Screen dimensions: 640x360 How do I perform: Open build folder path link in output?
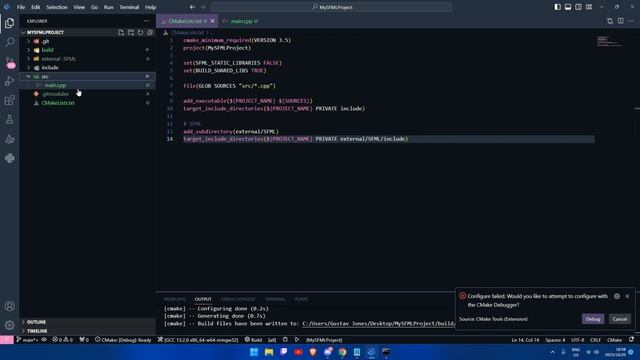click(378, 324)
